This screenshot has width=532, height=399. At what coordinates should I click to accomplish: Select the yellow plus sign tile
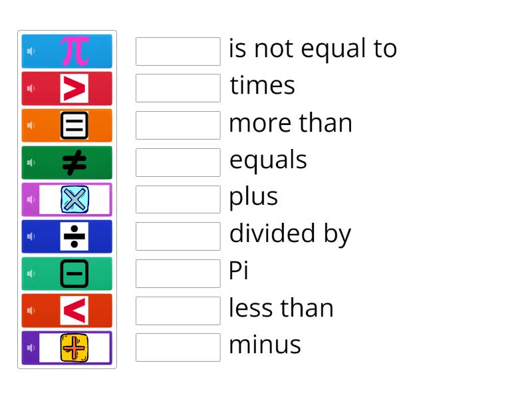(74, 347)
